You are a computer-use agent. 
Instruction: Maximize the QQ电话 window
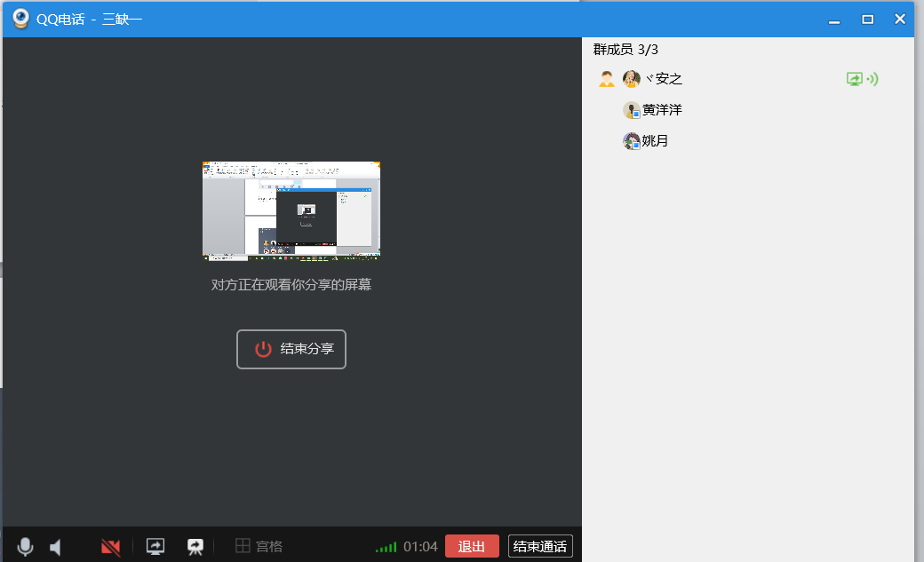click(868, 19)
